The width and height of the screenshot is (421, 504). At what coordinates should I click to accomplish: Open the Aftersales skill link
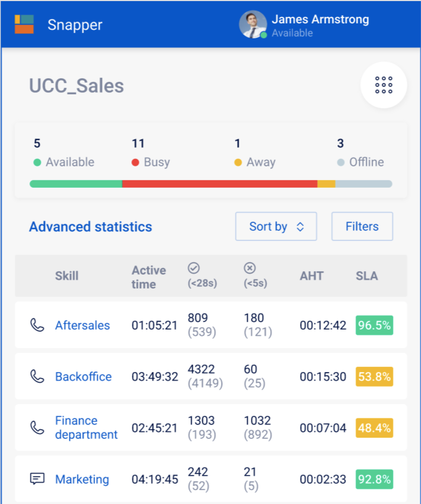(x=82, y=325)
